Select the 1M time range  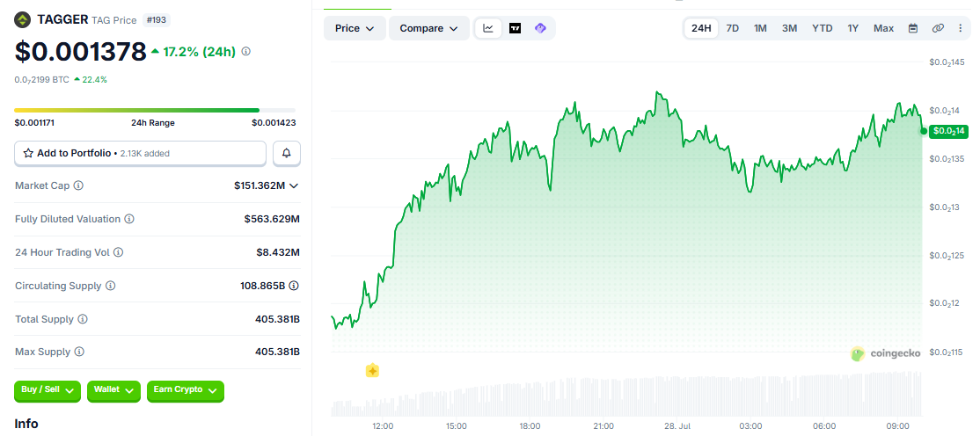click(x=760, y=28)
